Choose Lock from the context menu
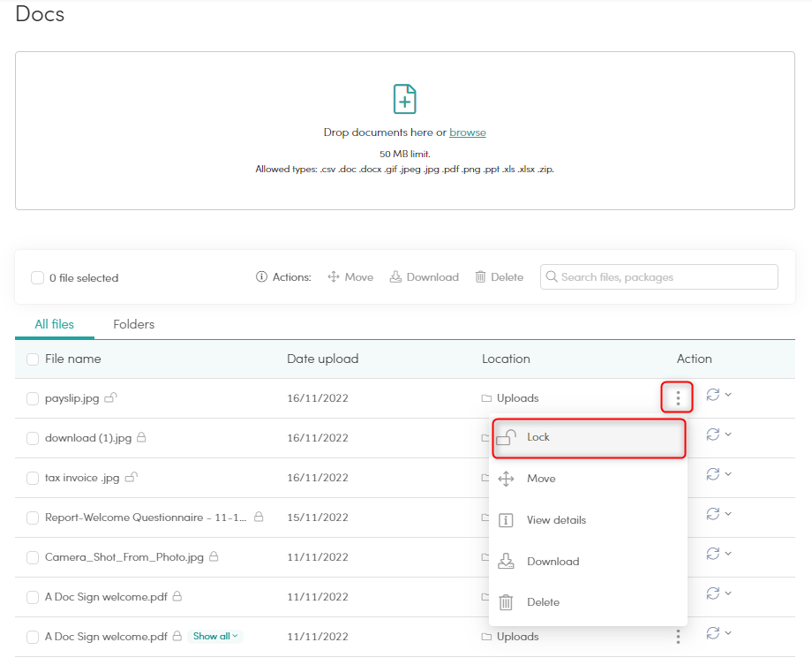 click(x=538, y=437)
